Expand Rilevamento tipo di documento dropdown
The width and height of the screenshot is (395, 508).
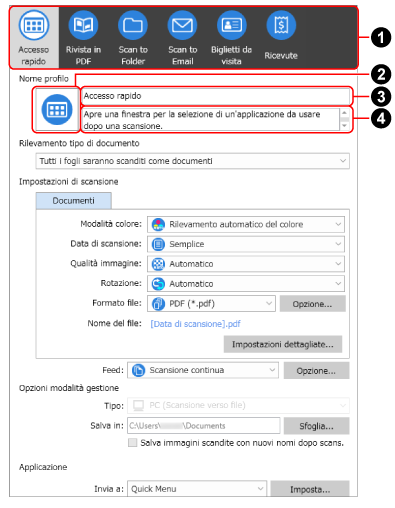coord(192,161)
